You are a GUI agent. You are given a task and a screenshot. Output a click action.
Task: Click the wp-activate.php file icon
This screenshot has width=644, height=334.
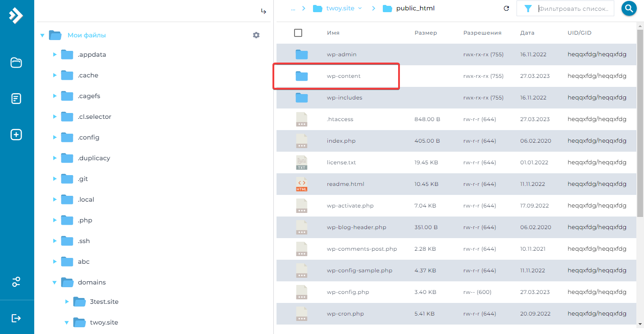(x=302, y=206)
